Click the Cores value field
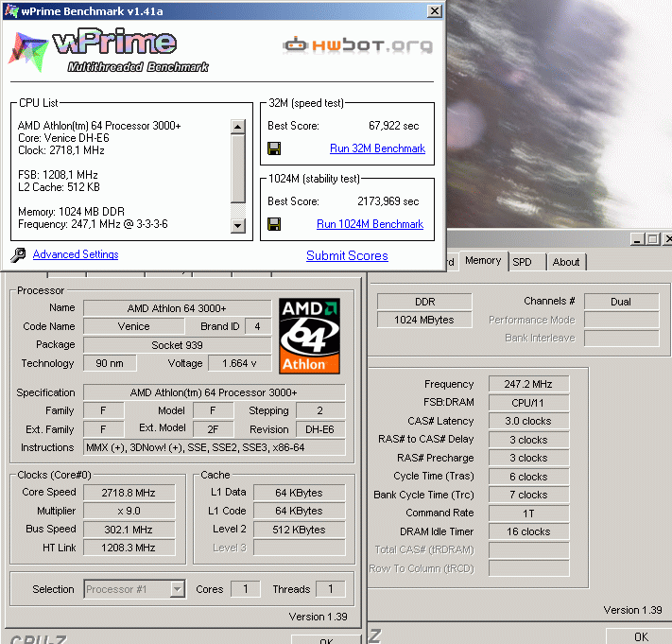The width and height of the screenshot is (672, 644). (245, 589)
